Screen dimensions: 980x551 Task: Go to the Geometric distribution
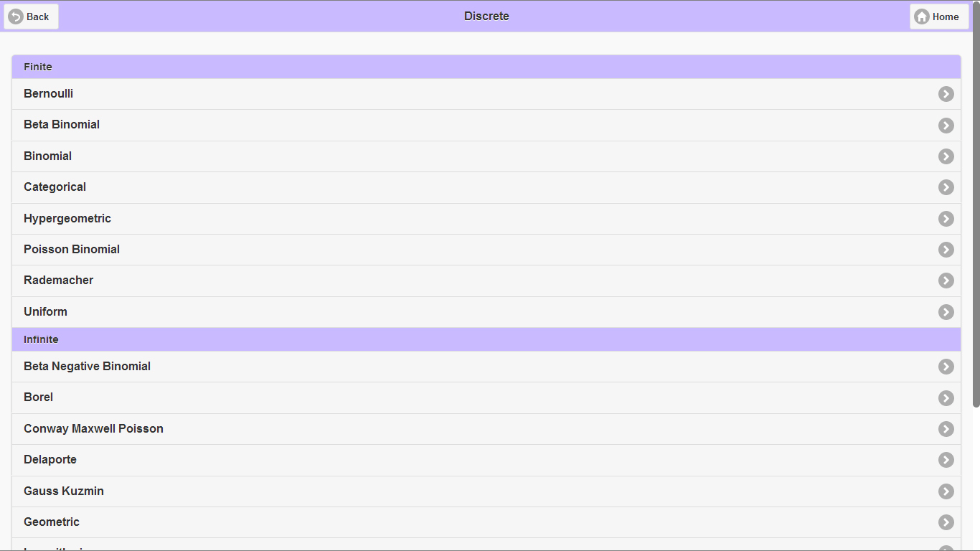click(52, 522)
